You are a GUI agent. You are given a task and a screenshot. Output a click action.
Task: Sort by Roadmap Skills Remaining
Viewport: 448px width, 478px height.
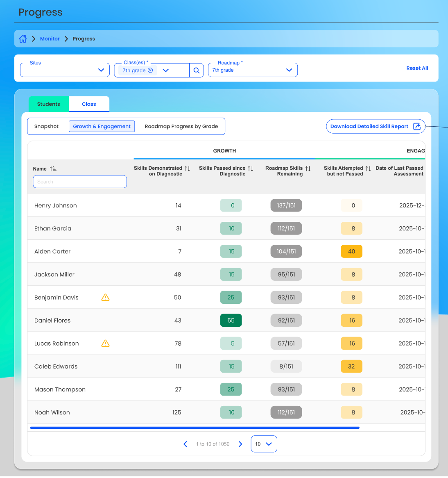point(308,168)
